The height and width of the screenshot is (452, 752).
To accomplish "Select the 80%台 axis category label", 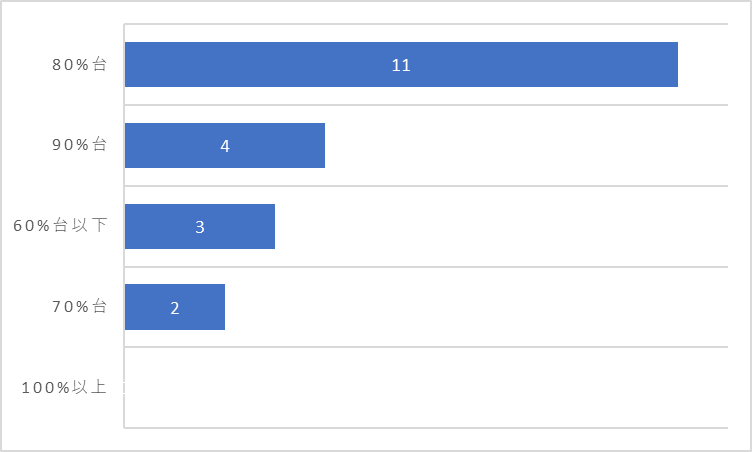I will pos(79,64).
